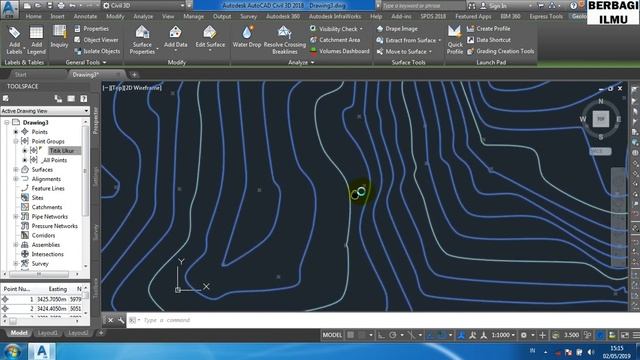Collapse the Drawing3 tree node
Screen dimensions: 640x360
(7, 122)
